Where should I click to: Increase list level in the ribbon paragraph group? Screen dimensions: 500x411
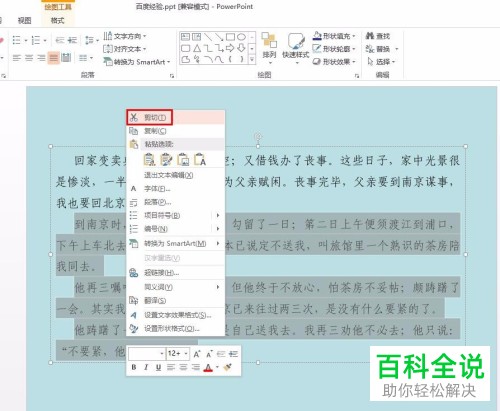pyautogui.click(x=72, y=40)
